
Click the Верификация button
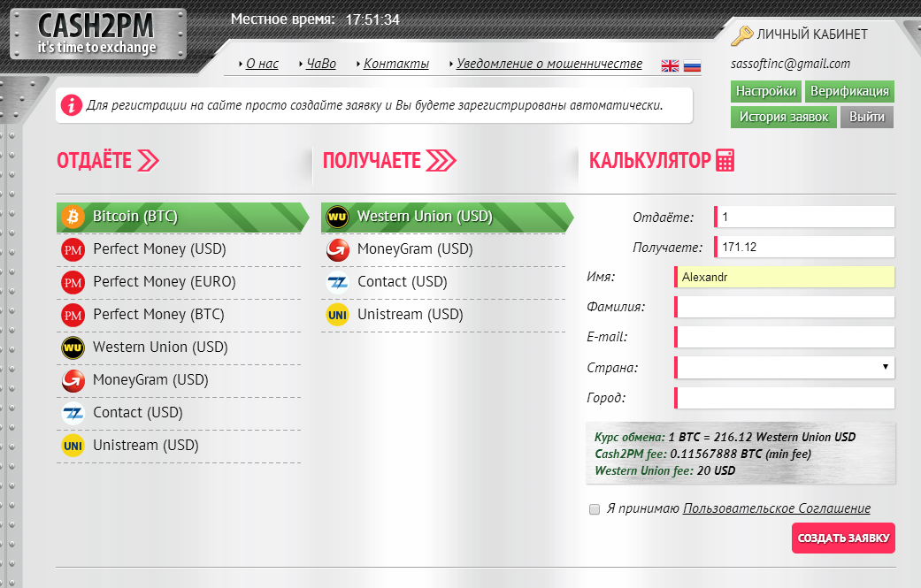tap(849, 91)
